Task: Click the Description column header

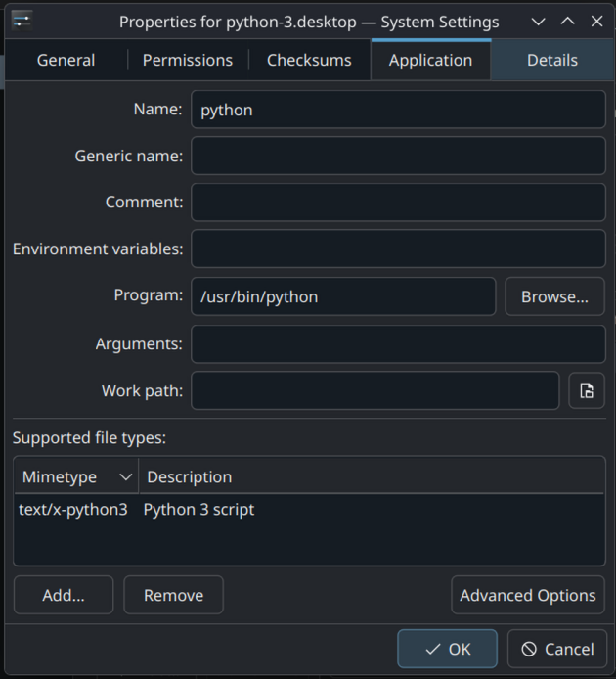Action: (x=372, y=476)
